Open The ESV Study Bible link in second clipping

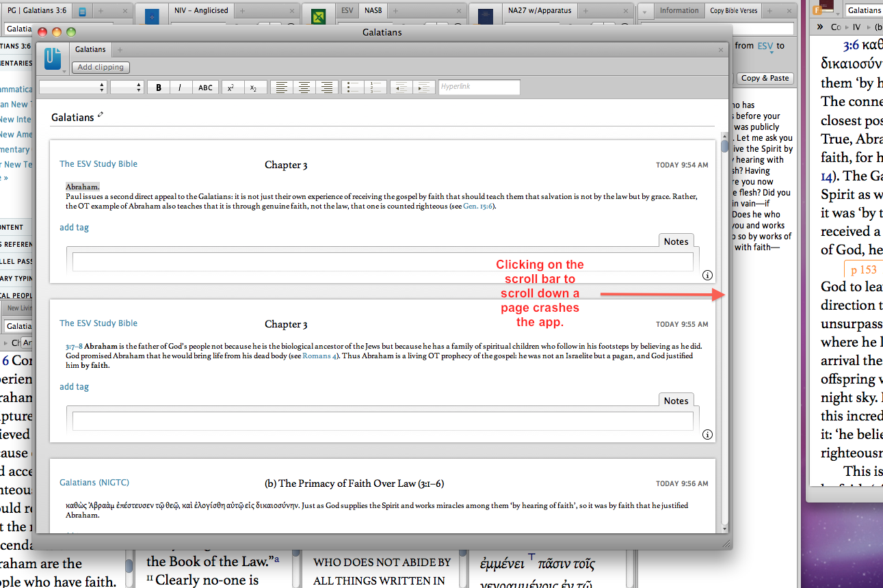click(x=98, y=323)
